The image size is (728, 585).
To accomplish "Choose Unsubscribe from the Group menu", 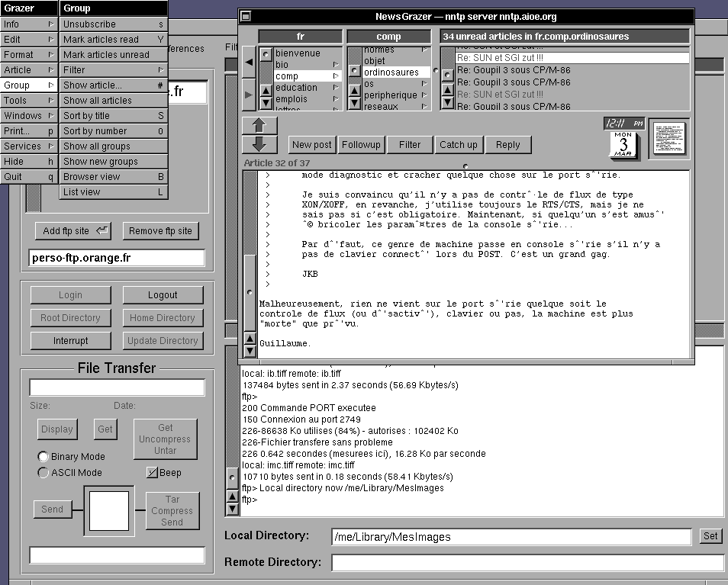I will click(114, 24).
